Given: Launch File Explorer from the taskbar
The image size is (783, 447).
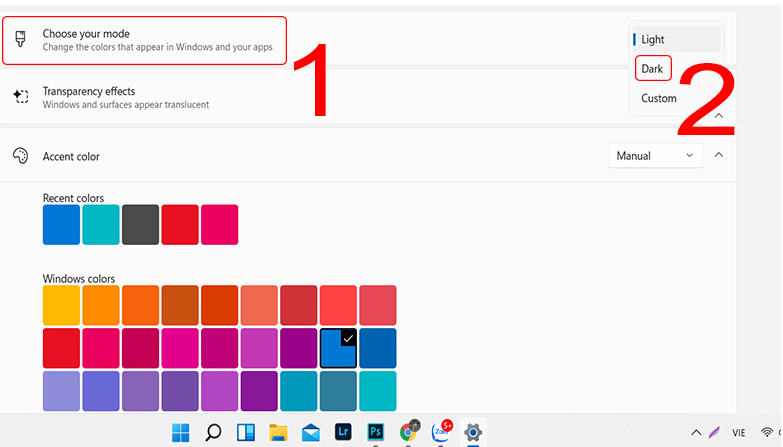Looking at the screenshot, I should (x=278, y=432).
